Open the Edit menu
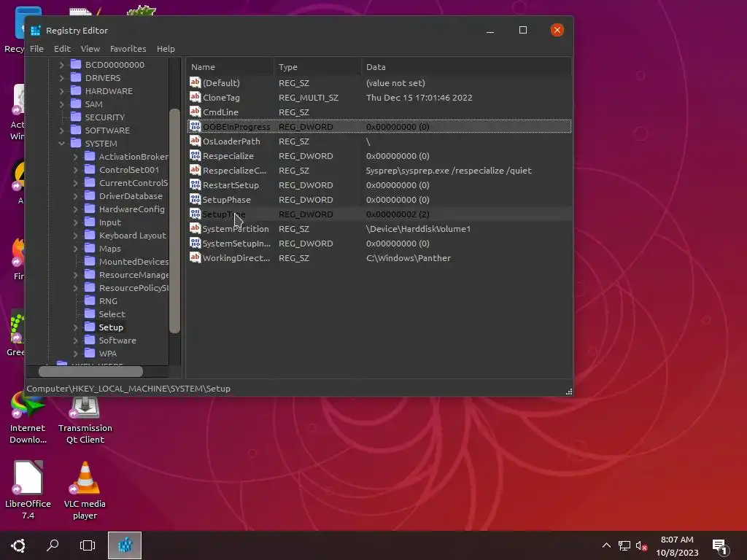Screen dimensions: 747x560 click(x=62, y=49)
